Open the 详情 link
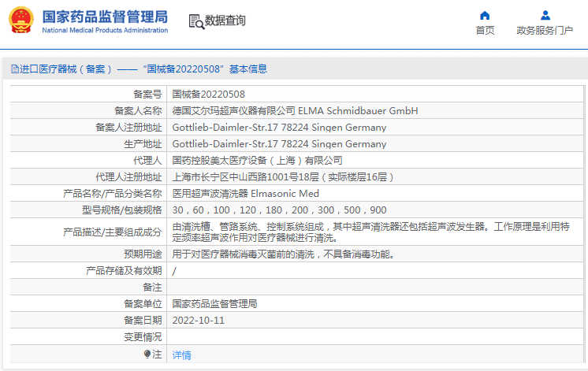The image size is (588, 371). coord(181,355)
